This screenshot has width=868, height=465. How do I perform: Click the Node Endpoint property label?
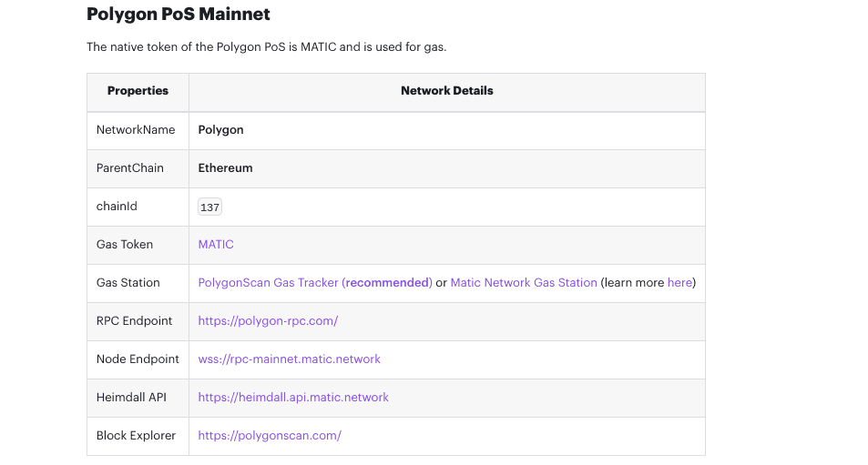pos(138,359)
